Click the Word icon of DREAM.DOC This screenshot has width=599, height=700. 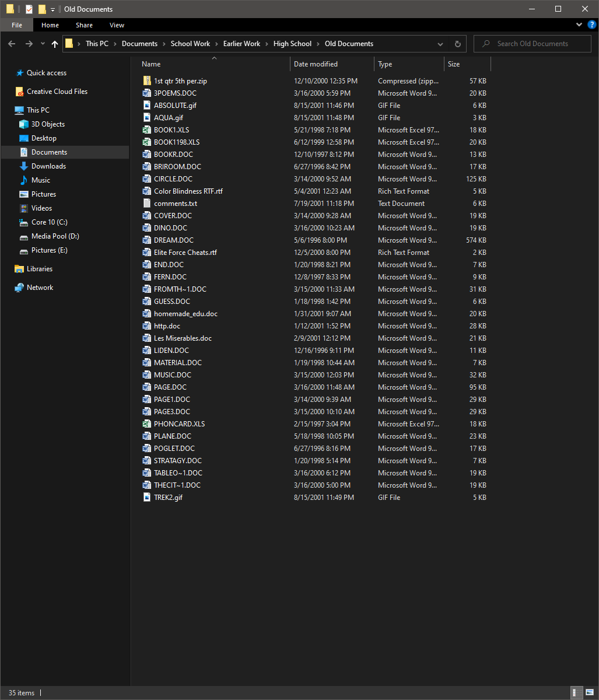coord(147,240)
